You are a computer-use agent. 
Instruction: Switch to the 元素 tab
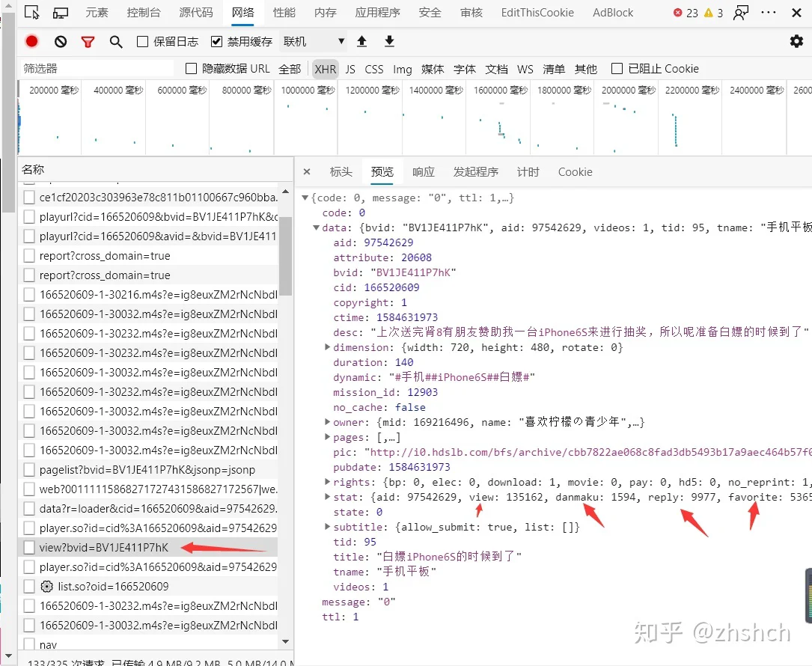point(97,13)
